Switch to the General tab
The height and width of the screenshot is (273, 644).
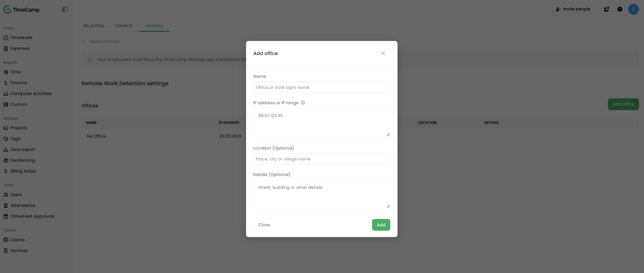point(124,25)
